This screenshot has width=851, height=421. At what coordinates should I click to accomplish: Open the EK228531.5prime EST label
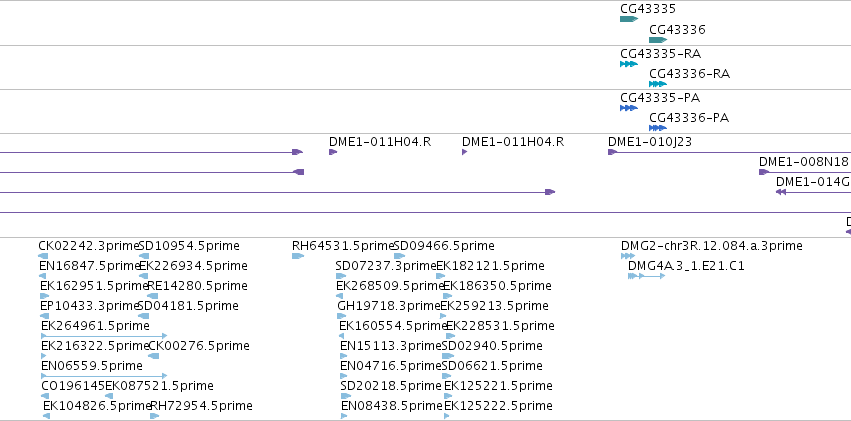click(500, 326)
